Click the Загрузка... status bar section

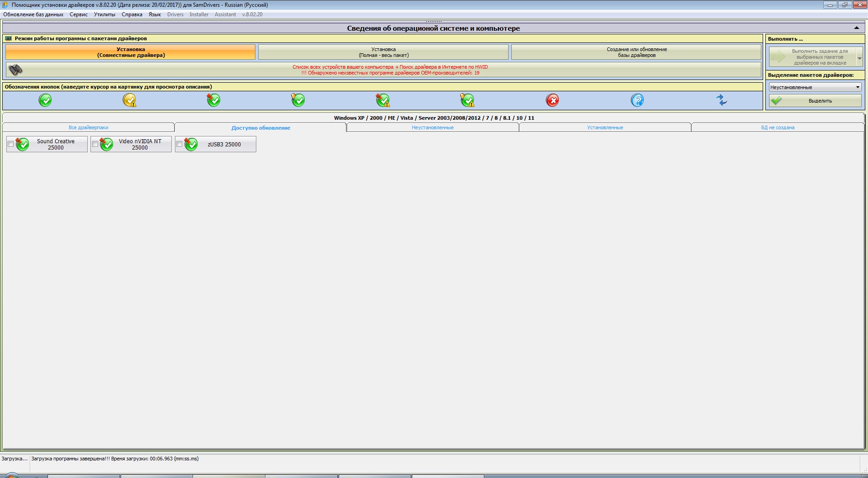pyautogui.click(x=14, y=459)
